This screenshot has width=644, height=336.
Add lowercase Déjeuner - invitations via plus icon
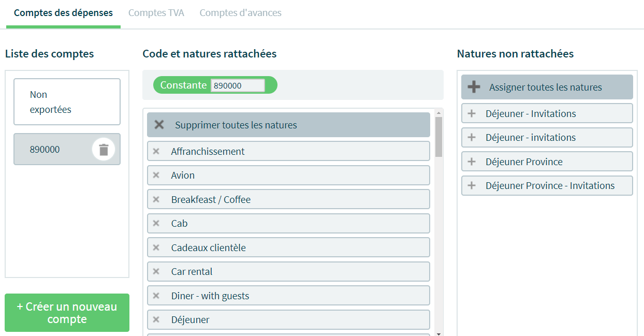[472, 137]
